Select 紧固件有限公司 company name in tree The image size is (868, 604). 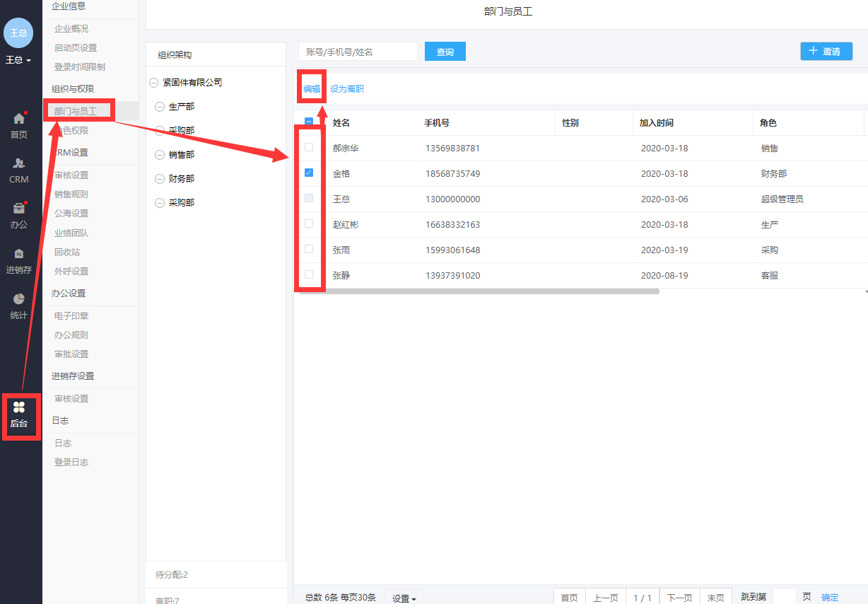tap(193, 83)
